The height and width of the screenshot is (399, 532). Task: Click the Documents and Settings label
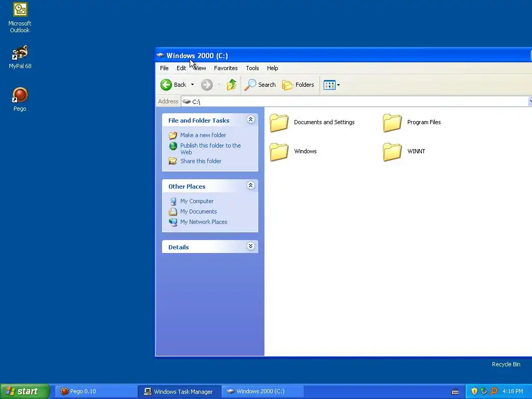(324, 122)
